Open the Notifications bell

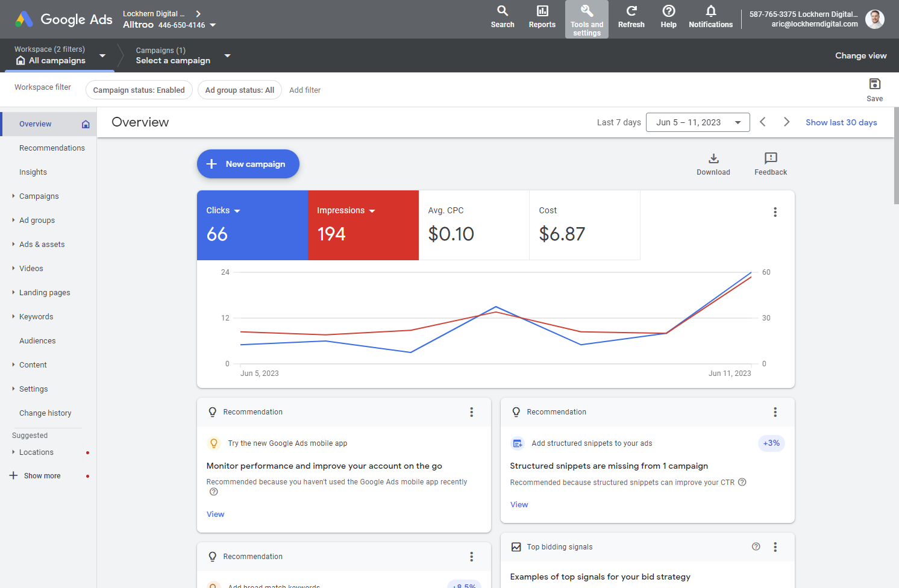point(711,17)
